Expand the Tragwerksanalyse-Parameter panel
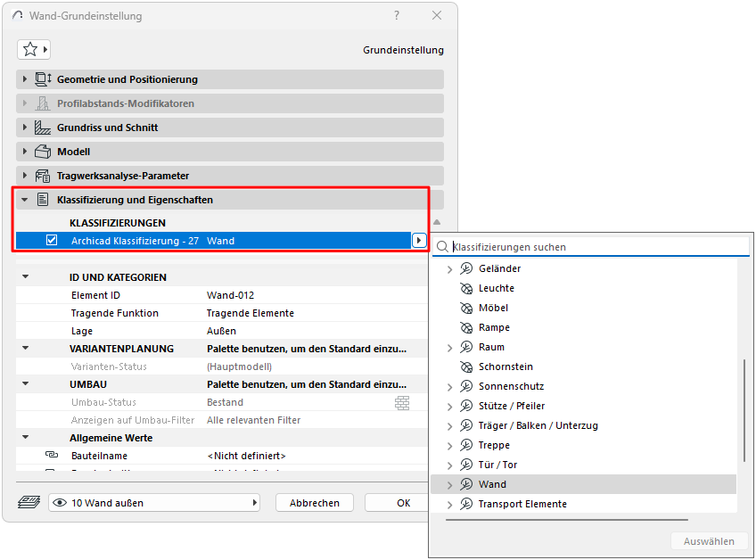 pyautogui.click(x=25, y=176)
